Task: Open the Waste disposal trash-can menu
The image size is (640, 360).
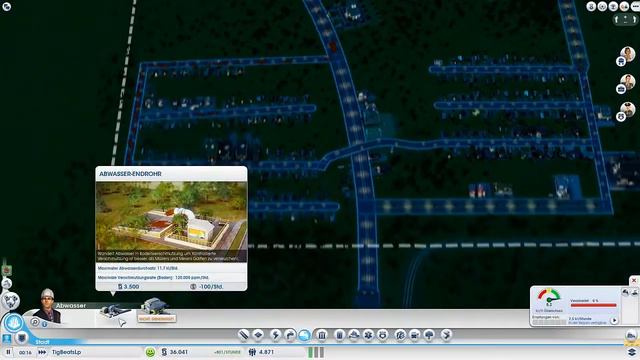Action: [x=339, y=335]
